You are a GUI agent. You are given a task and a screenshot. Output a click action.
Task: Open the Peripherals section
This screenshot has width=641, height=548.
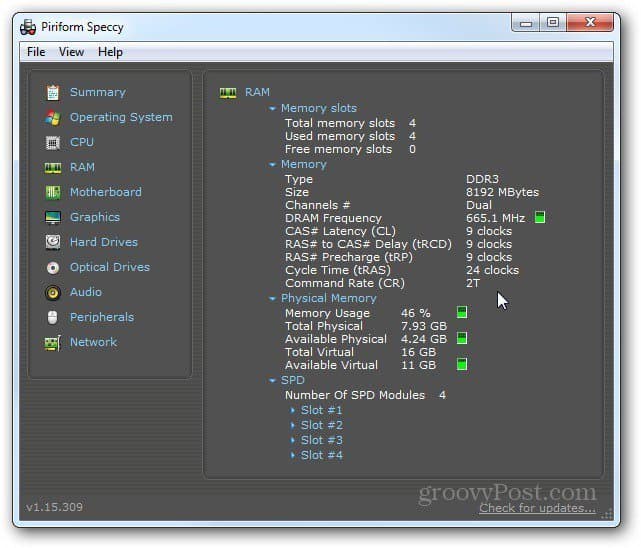coord(102,317)
